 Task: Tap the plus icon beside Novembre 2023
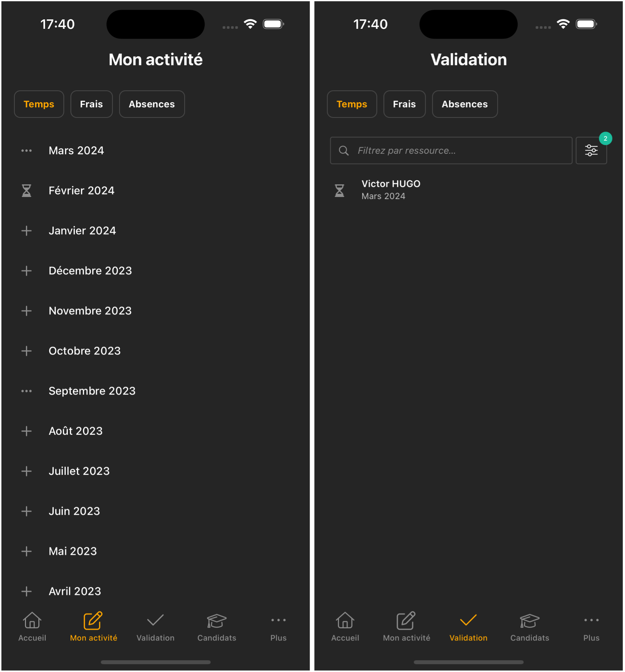26,311
